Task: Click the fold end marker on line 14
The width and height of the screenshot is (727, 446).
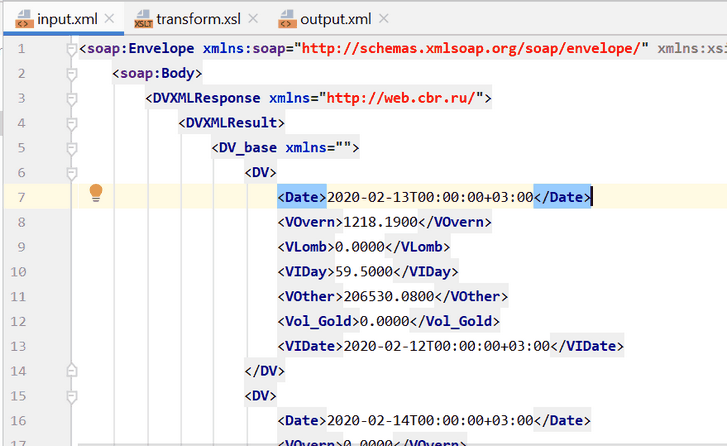Action: tap(70, 370)
